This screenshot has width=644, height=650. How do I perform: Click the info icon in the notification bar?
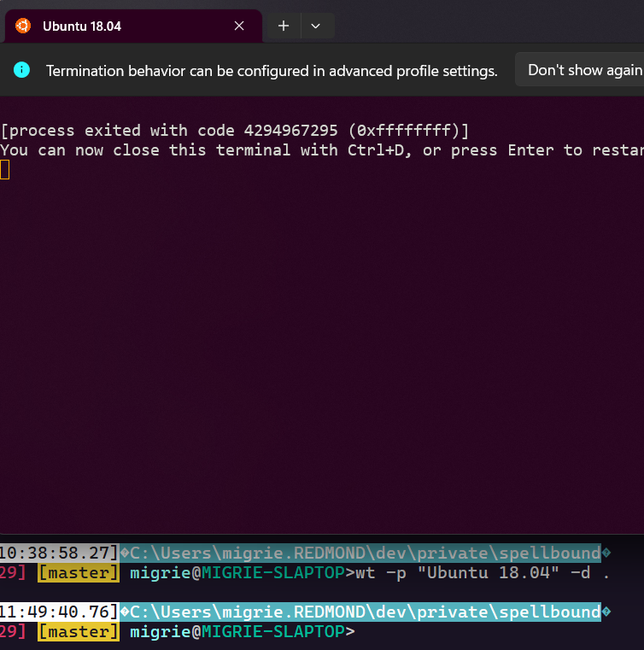21,70
